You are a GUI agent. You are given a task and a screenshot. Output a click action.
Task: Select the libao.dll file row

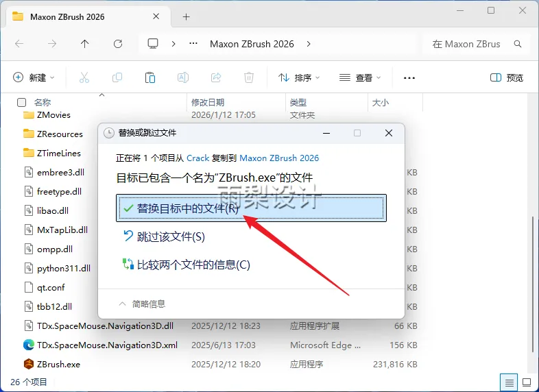click(53, 210)
